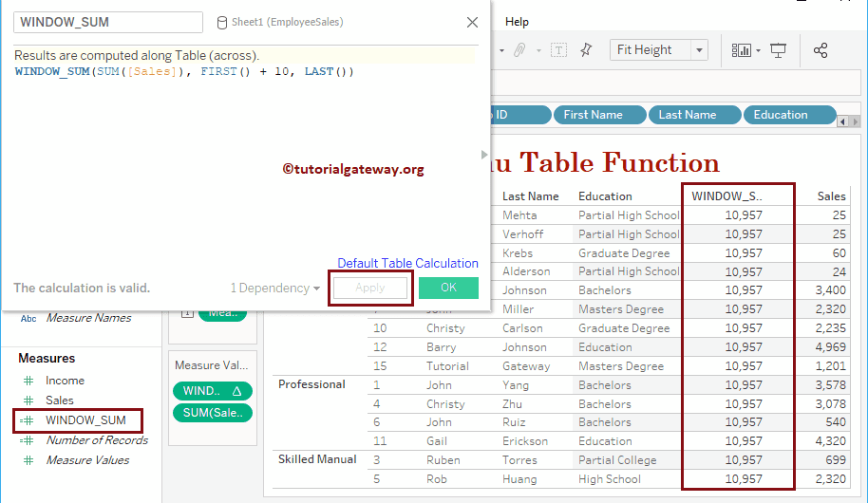Select the First Name pill on Rows
This screenshot has width=868, height=503.
pos(599,115)
